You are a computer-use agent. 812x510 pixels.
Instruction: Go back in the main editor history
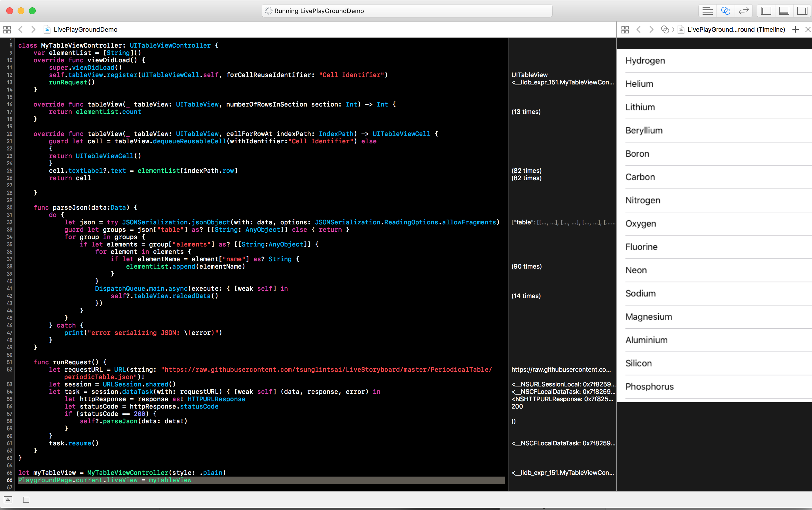(x=21, y=30)
